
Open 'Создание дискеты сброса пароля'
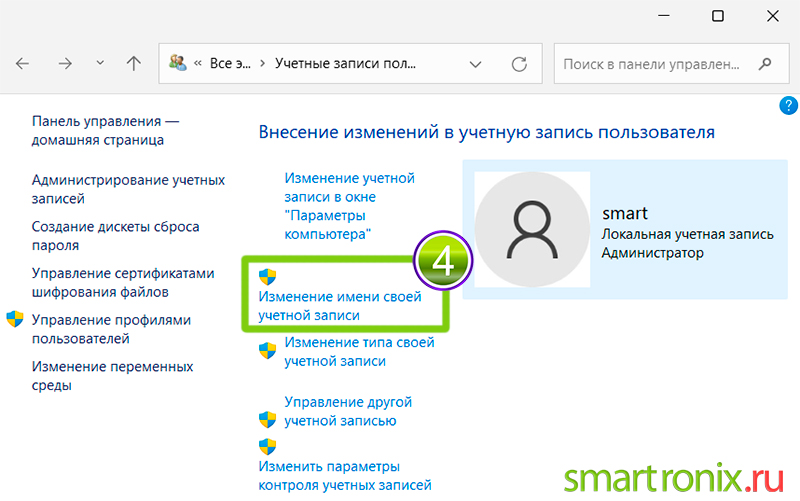[115, 236]
